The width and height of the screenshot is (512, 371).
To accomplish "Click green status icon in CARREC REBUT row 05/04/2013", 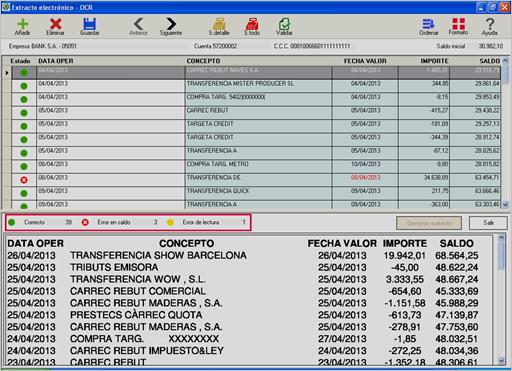I will [24, 113].
